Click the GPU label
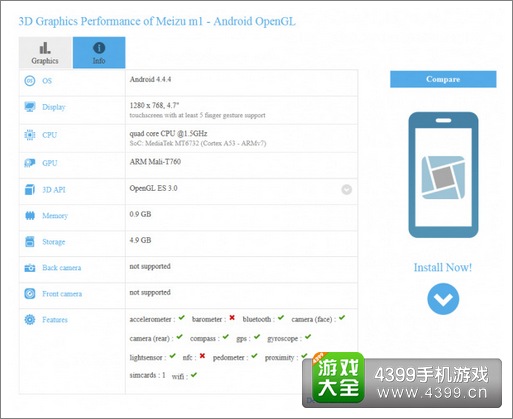The height and width of the screenshot is (419, 513). [x=50, y=163]
